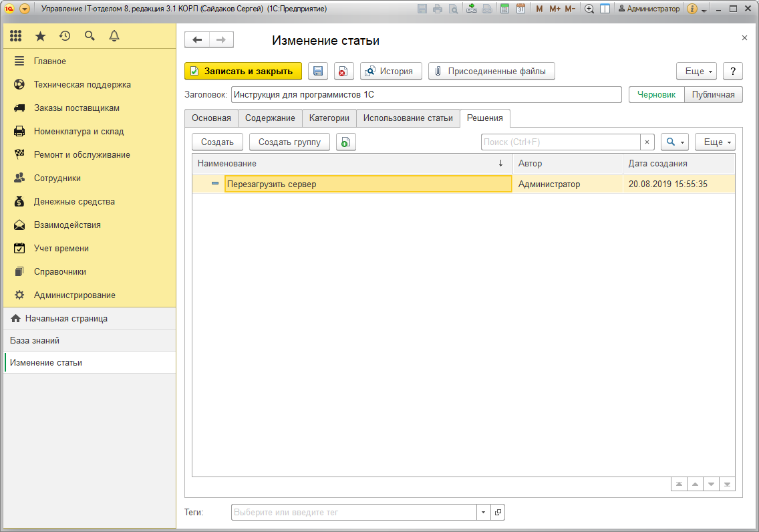Clear the search field with x button
This screenshot has height=532, width=759.
pos(647,142)
